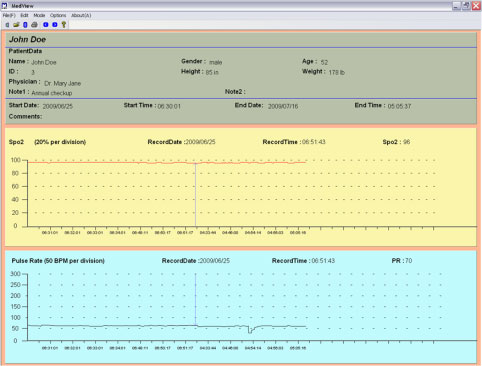This screenshot has height=366, width=482.
Task: Select the Start Time value '06:30:01'
Action: pyautogui.click(x=169, y=106)
